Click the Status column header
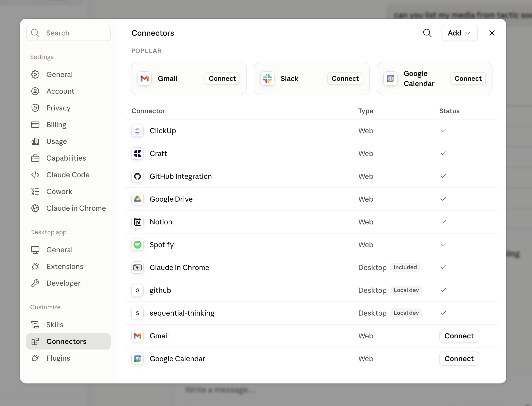Image resolution: width=532 pixels, height=406 pixels. click(x=449, y=111)
